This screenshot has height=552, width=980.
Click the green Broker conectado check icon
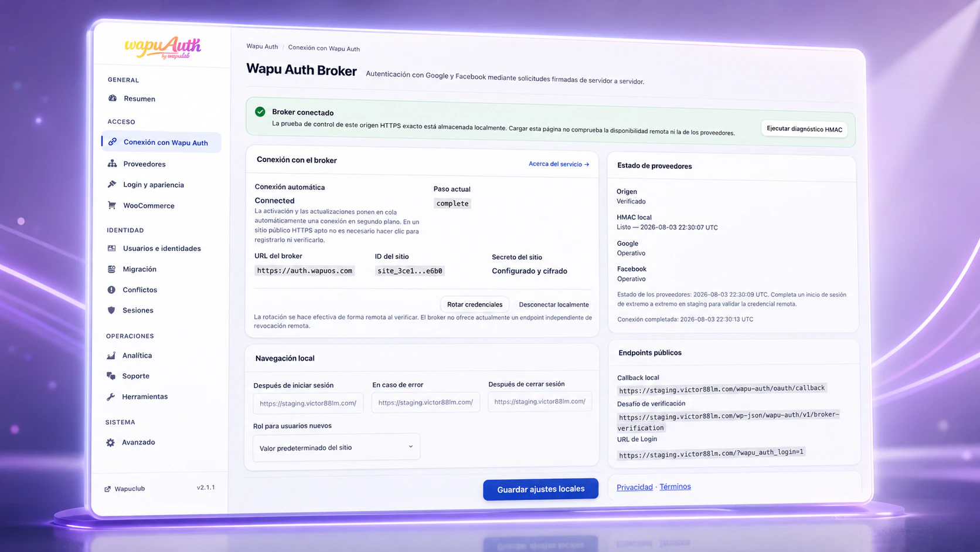(260, 111)
